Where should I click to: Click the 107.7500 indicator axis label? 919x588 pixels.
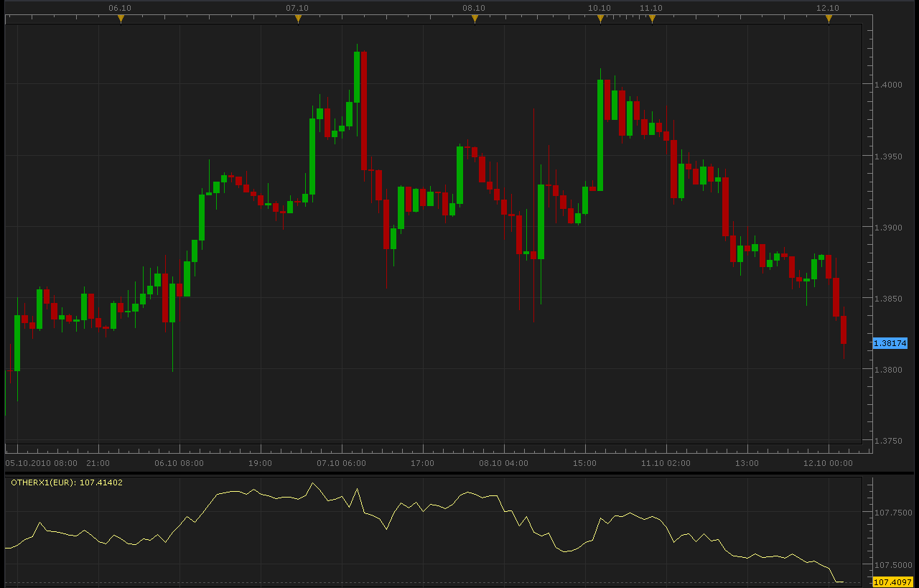(x=893, y=513)
